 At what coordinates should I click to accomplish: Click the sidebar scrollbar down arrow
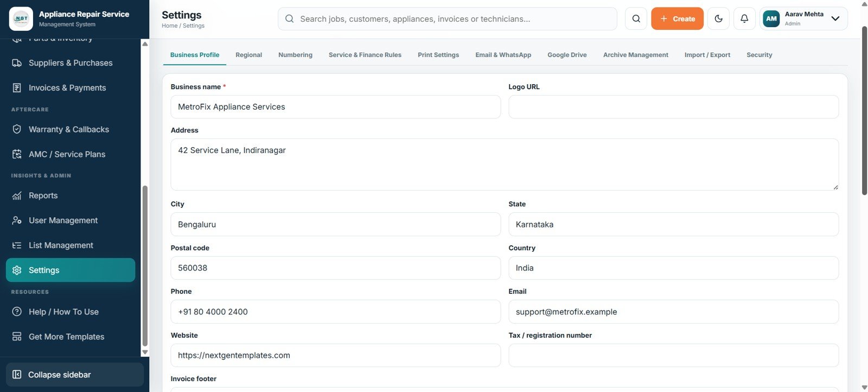point(145,352)
